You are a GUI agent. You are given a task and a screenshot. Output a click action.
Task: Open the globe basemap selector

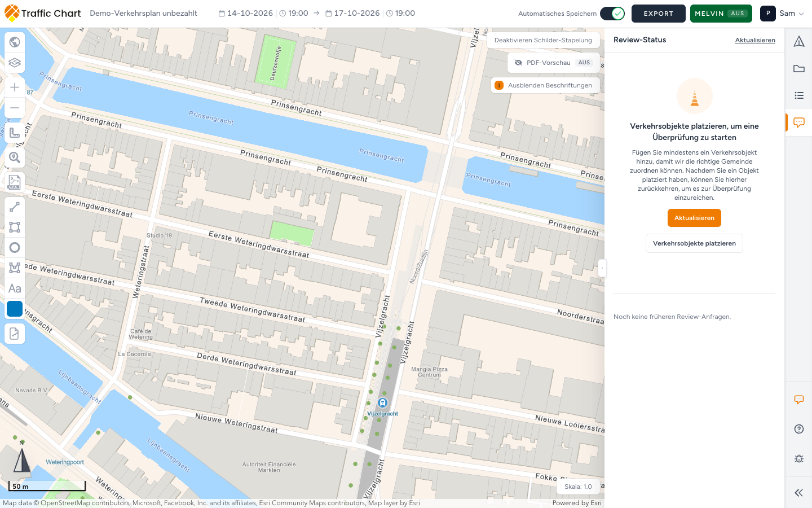[15, 42]
